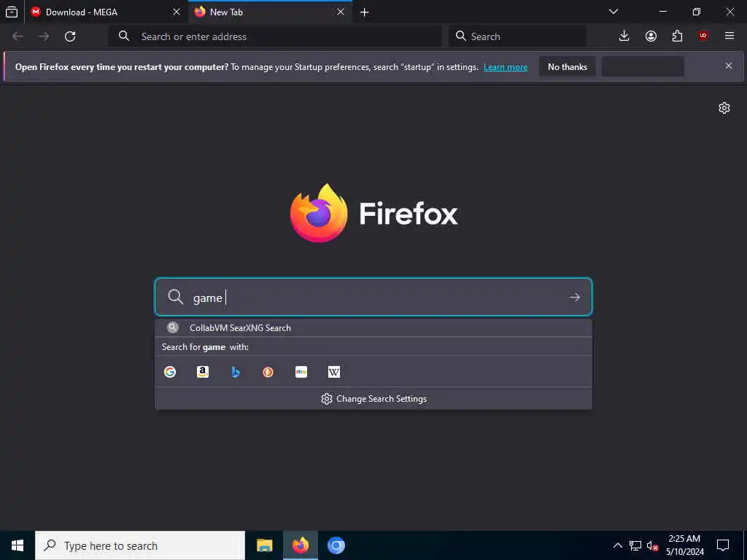Open a new tab with the plus button

[365, 12]
